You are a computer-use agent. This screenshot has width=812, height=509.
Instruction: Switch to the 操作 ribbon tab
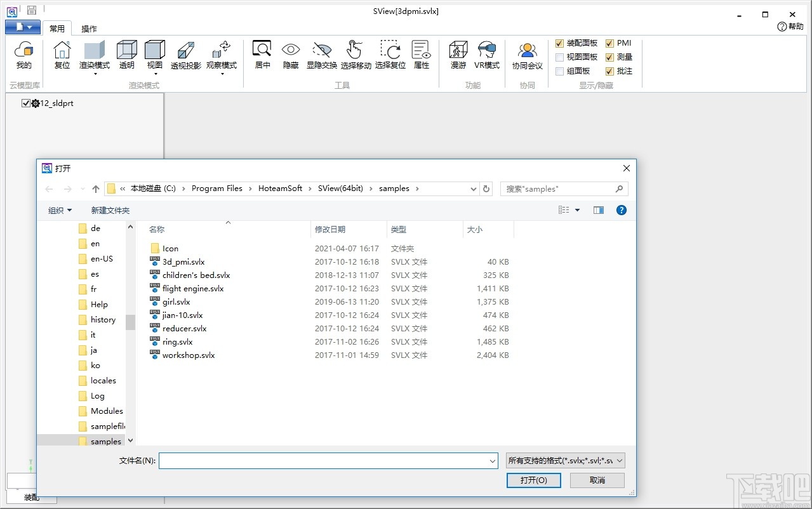tap(90, 29)
